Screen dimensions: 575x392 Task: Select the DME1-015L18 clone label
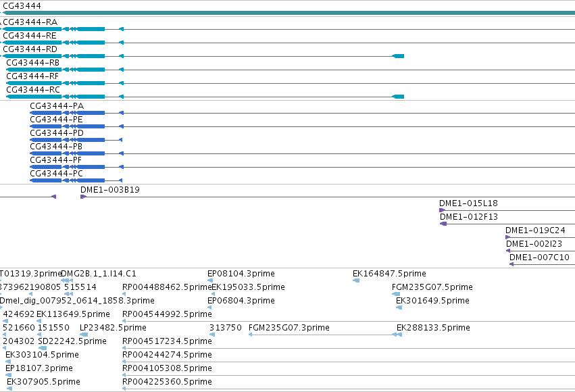click(469, 203)
